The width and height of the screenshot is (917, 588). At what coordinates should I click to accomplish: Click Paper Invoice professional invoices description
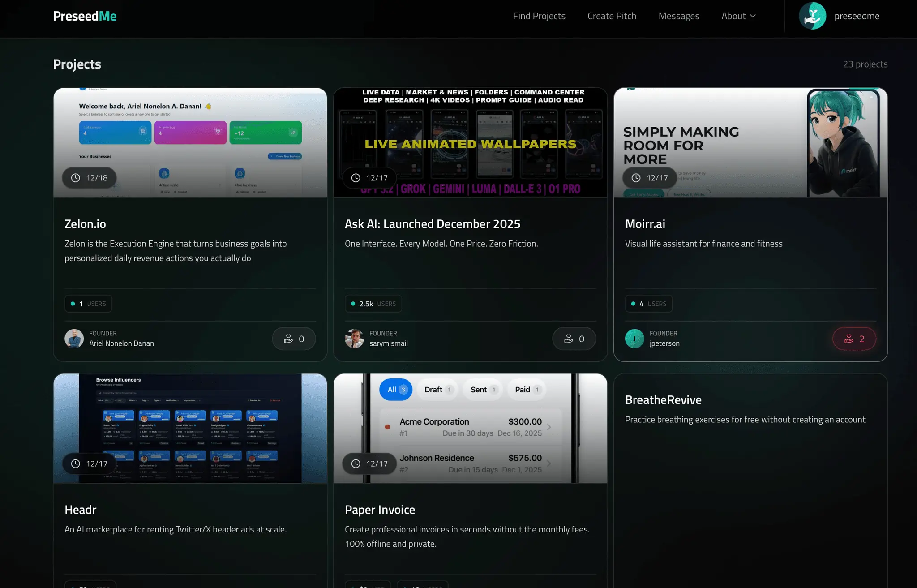click(x=467, y=536)
